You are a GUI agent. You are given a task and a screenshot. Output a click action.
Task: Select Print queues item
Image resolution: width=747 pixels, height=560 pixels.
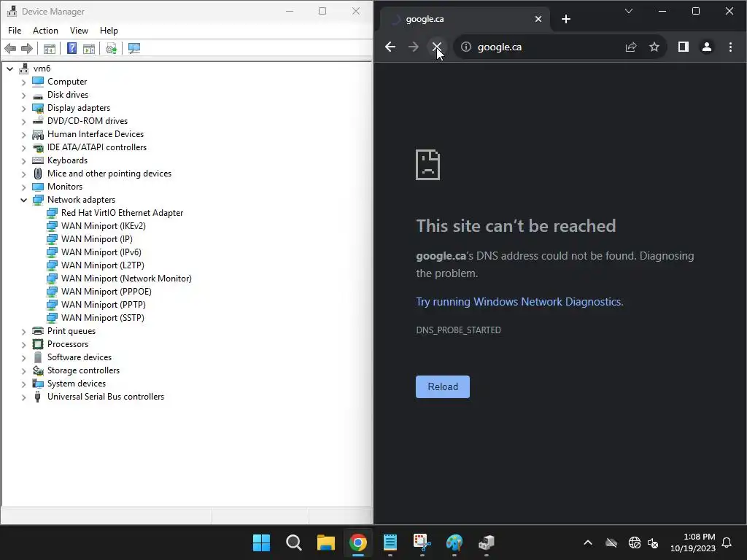pyautogui.click(x=71, y=331)
